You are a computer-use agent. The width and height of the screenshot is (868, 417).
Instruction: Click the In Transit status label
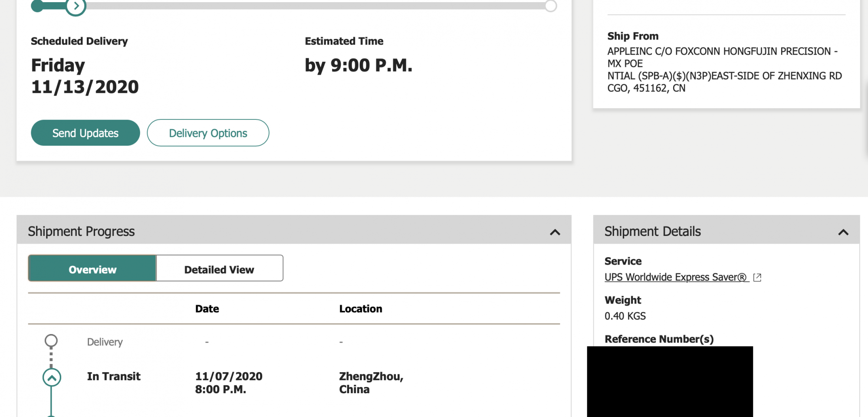point(114,376)
